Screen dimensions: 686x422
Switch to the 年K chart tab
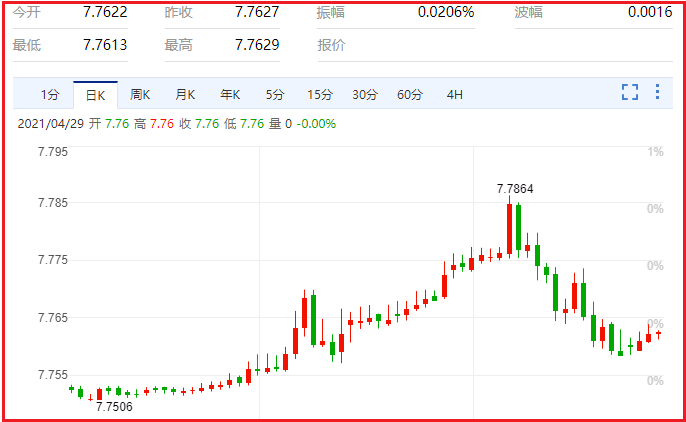(230, 95)
